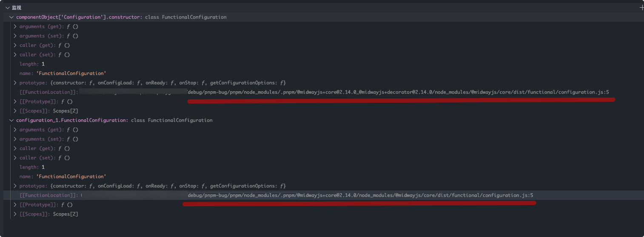Expand caller (set) under configuration_1.FunctionalConfiguration
Image resolution: width=644 pixels, height=237 pixels.
15,158
